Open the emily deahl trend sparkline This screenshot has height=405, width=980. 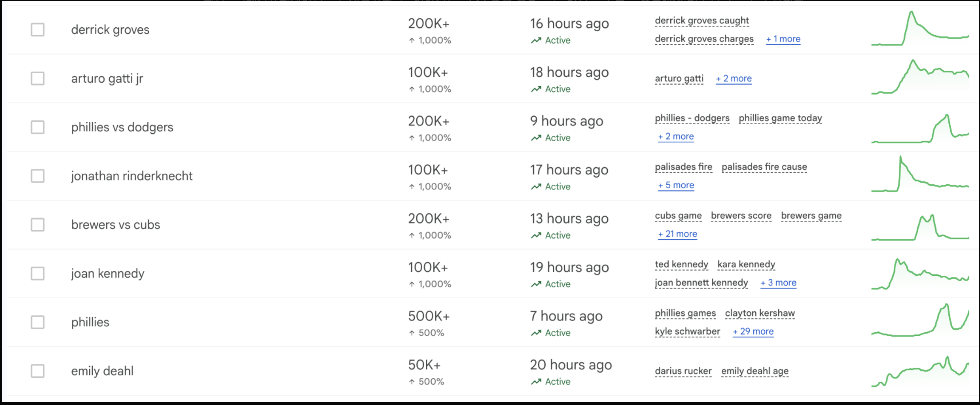920,372
